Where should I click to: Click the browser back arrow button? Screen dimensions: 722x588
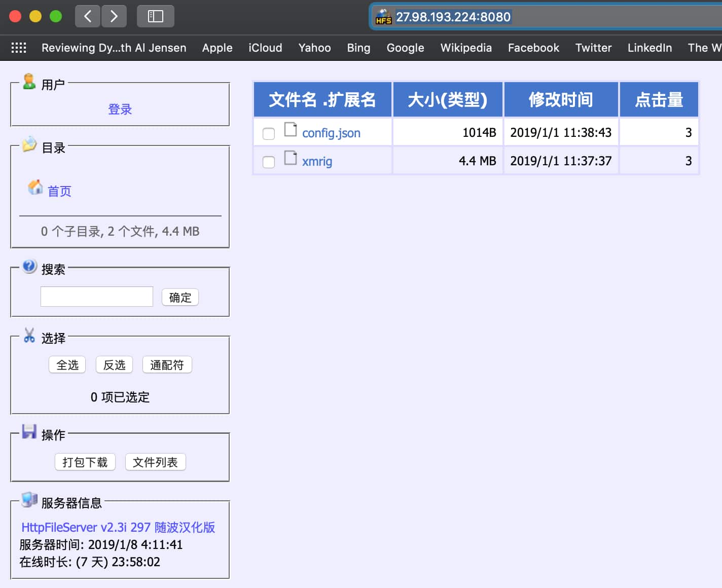click(88, 16)
